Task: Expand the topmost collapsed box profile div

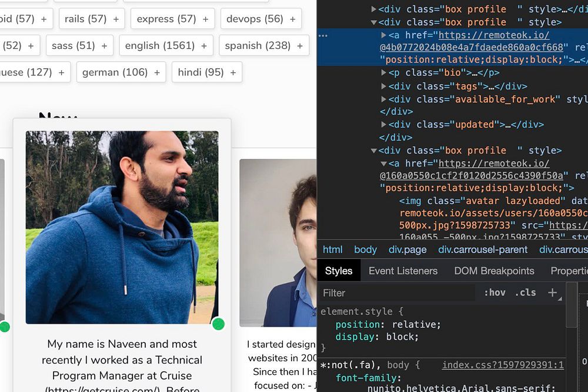Action: pos(373,9)
